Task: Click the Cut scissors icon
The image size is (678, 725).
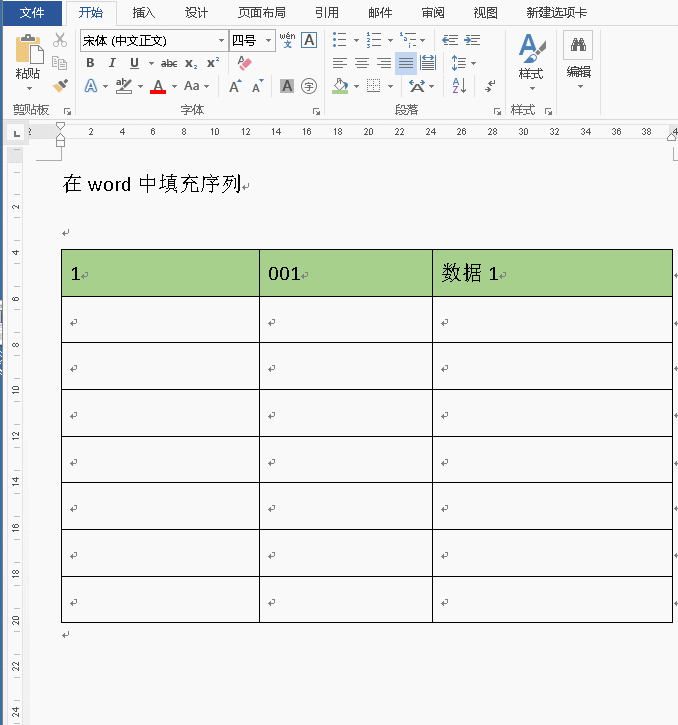Action: tap(60, 40)
